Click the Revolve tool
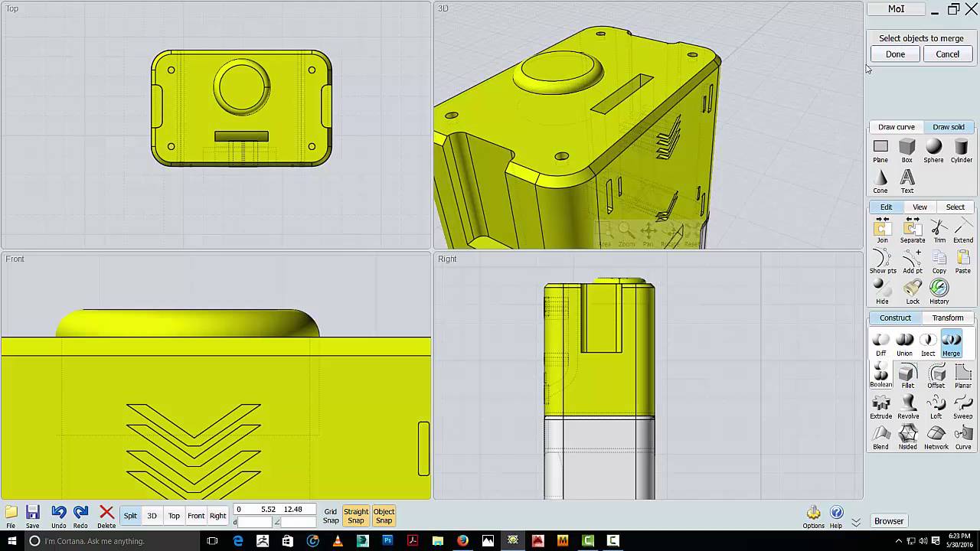The height and width of the screenshot is (551, 980). pyautogui.click(x=909, y=406)
